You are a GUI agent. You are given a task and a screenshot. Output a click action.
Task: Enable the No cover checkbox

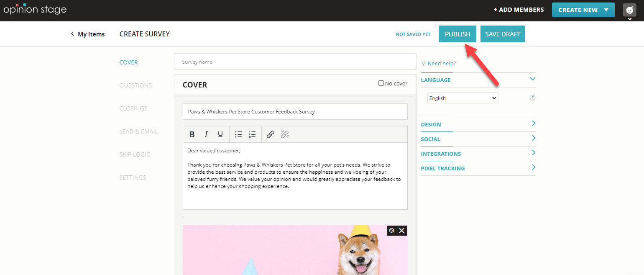click(x=381, y=83)
